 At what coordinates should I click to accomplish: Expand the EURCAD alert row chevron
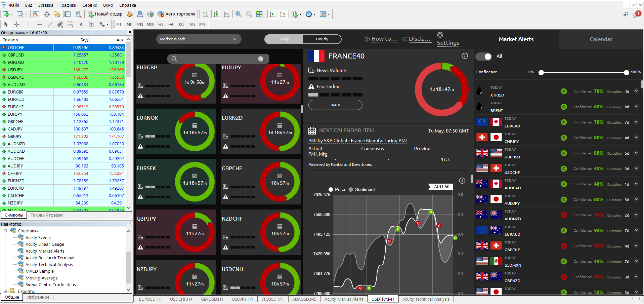tap(636, 122)
